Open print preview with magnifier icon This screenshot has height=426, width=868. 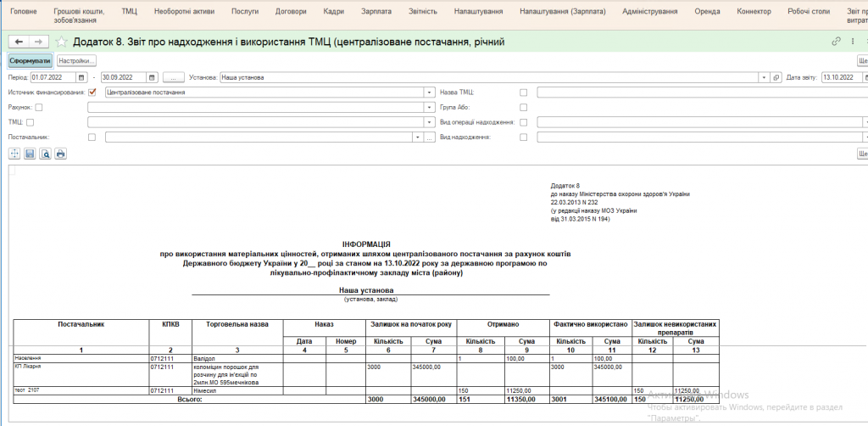pyautogui.click(x=45, y=154)
